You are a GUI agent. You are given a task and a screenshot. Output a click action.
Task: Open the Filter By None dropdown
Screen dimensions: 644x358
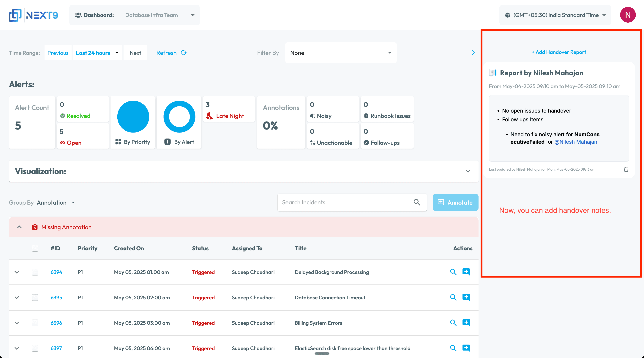pos(340,53)
